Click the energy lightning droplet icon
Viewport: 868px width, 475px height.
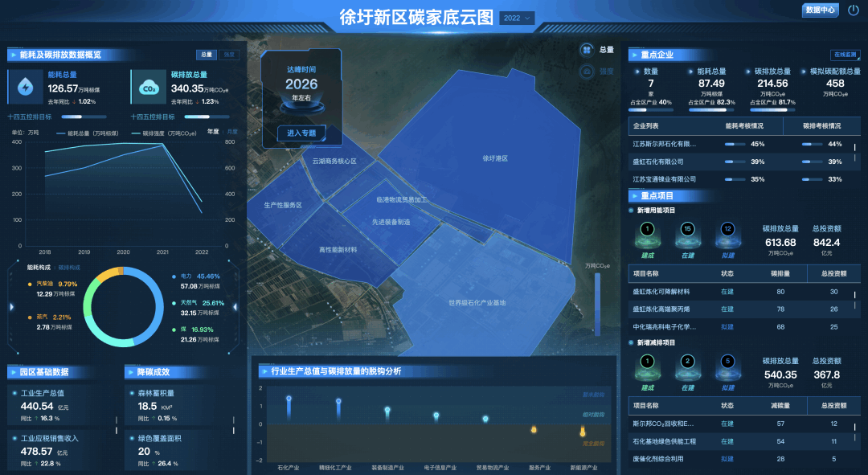click(x=25, y=87)
